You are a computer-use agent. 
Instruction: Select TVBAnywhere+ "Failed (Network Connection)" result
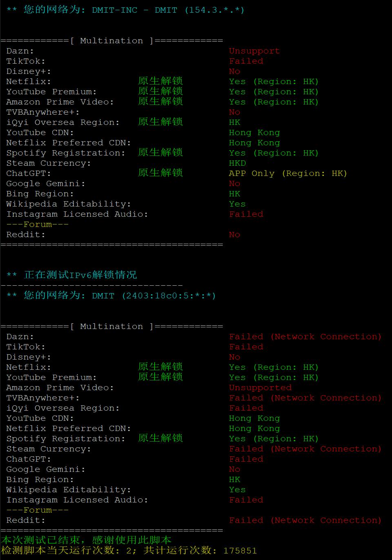pyautogui.click(x=305, y=398)
